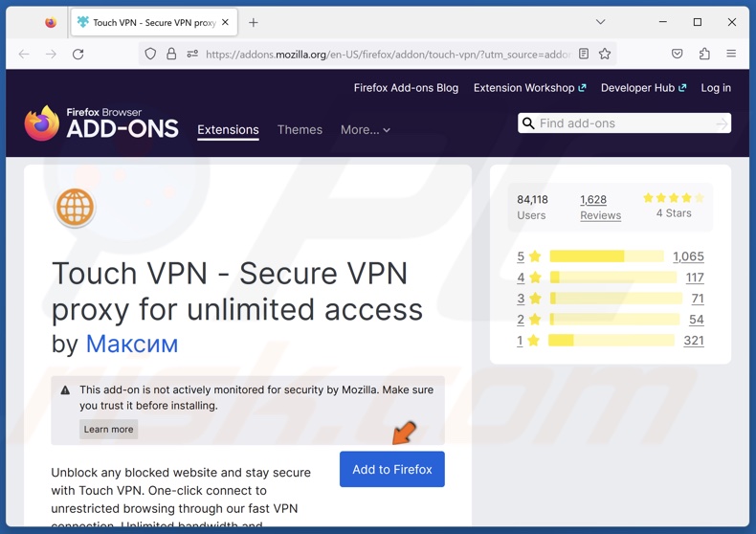Click the tracking protection shield icon
The width and height of the screenshot is (756, 534).
(x=150, y=55)
